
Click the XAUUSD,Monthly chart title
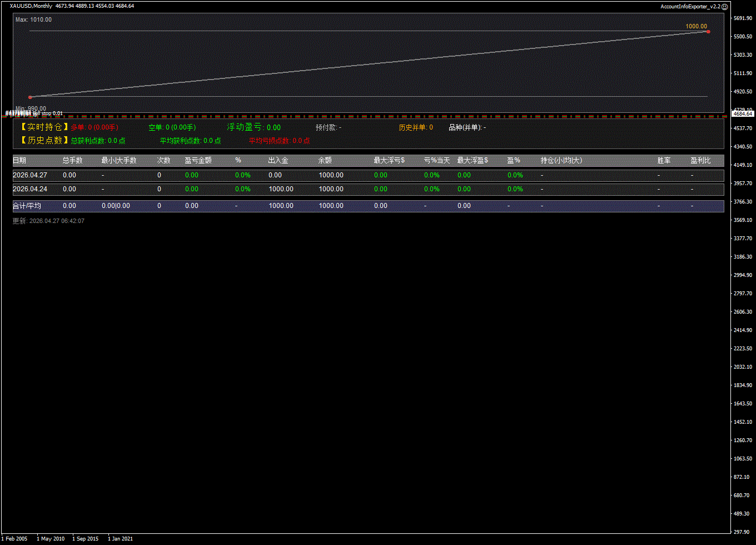31,6
